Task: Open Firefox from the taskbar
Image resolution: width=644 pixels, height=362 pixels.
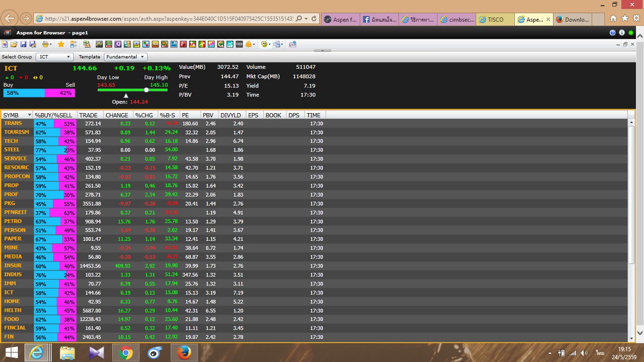Action: pyautogui.click(x=184, y=352)
